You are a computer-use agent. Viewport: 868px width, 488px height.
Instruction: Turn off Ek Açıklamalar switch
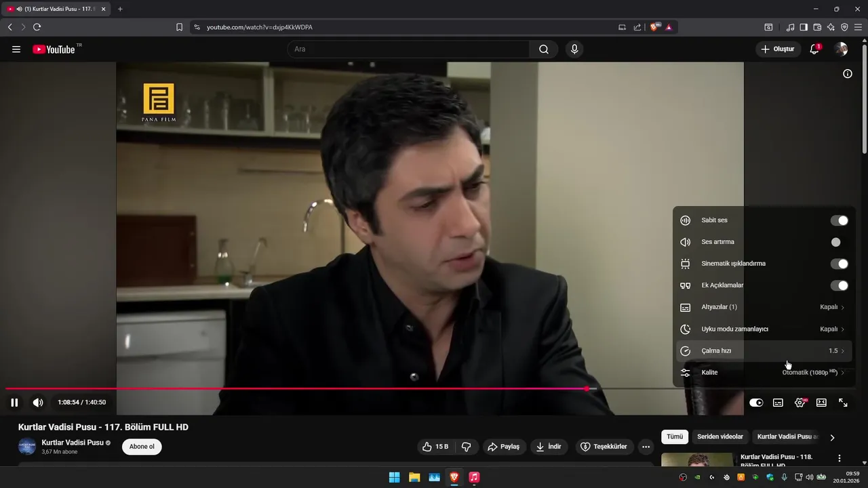click(840, 285)
